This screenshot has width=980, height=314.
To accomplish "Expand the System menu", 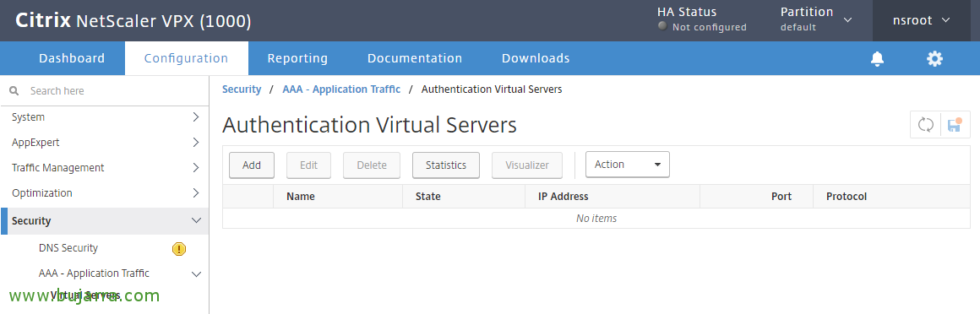I will [x=105, y=117].
